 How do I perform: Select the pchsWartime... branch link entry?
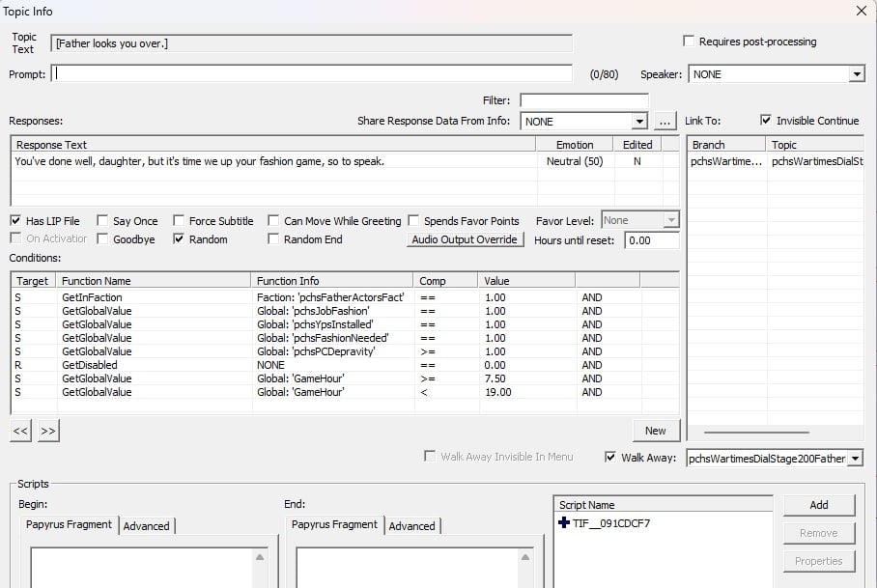[x=726, y=161]
